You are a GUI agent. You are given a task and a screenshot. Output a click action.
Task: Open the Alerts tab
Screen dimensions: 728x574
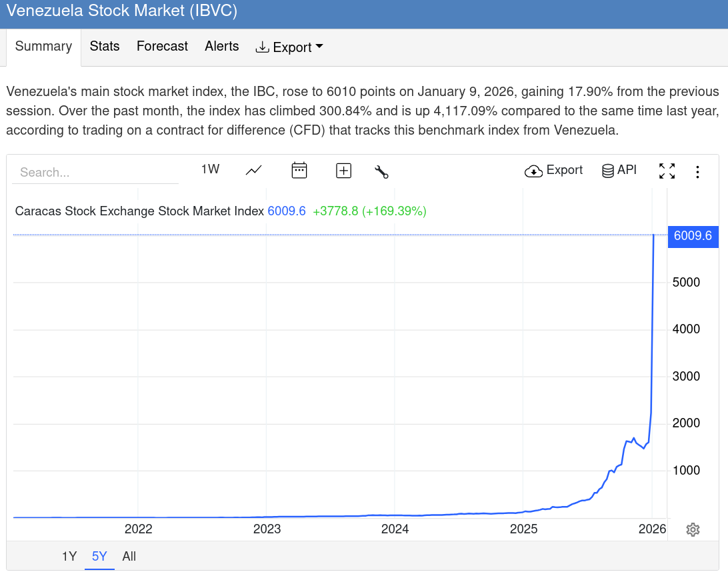221,46
